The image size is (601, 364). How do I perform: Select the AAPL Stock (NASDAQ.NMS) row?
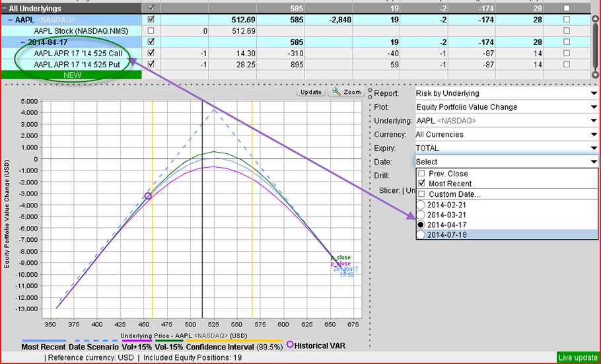pyautogui.click(x=81, y=30)
